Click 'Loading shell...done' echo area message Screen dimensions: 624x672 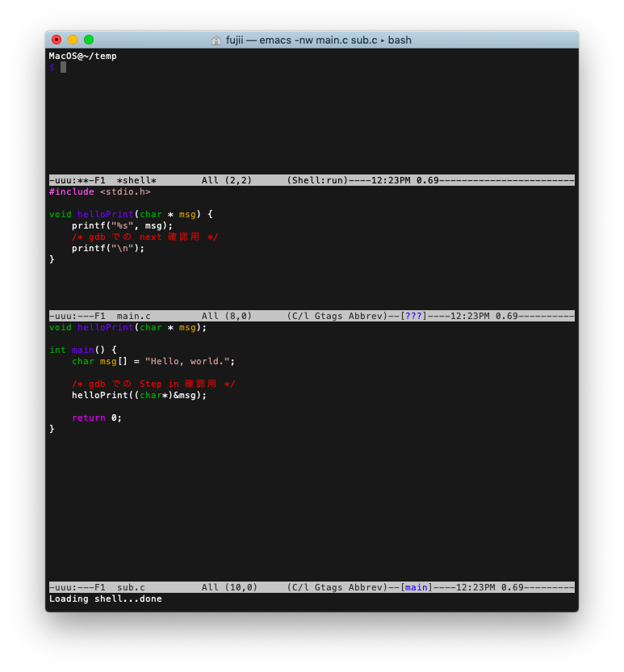point(106,599)
